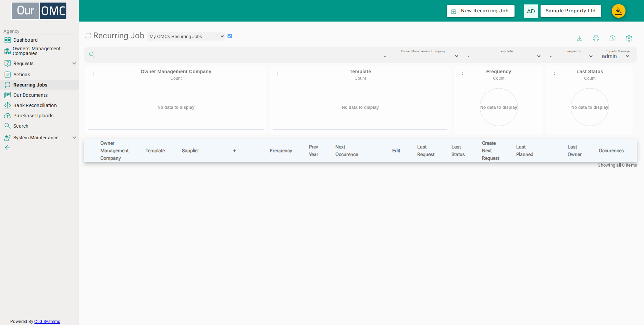Expand the Requests submenu chevron
Image resolution: width=644 pixels, height=325 pixels.
click(x=74, y=63)
